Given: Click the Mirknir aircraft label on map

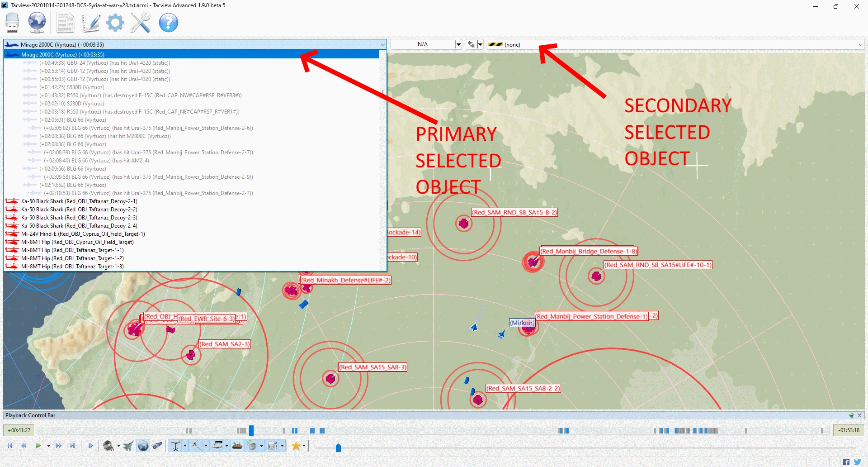Looking at the screenshot, I should tap(522, 323).
